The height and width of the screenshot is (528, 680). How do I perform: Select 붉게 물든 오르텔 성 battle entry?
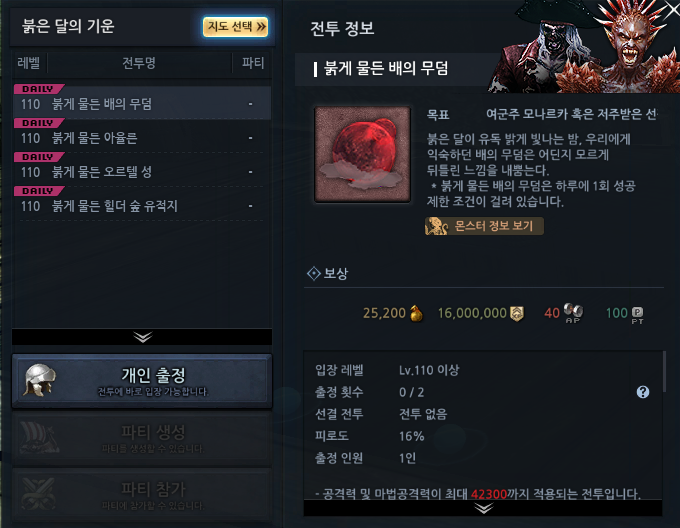pos(142,171)
